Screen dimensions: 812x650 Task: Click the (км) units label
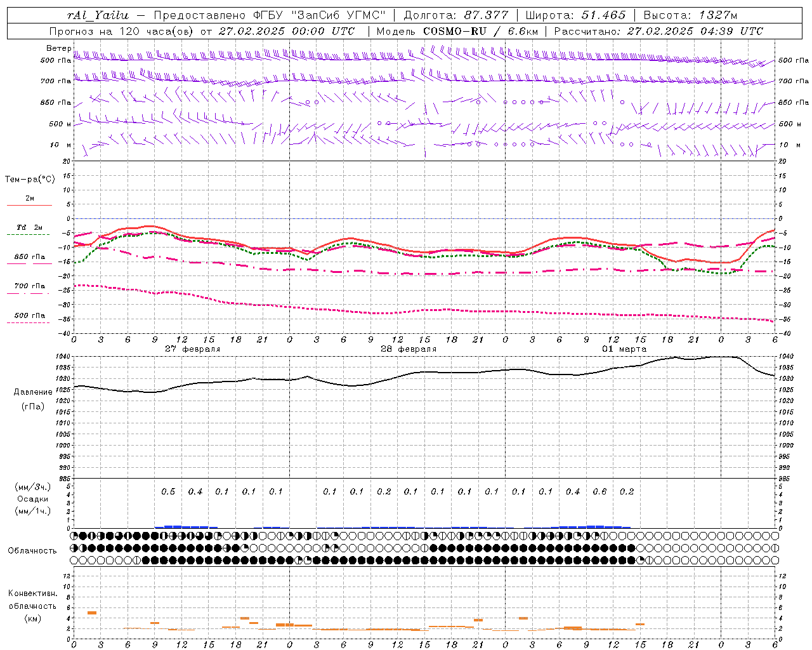tap(32, 618)
